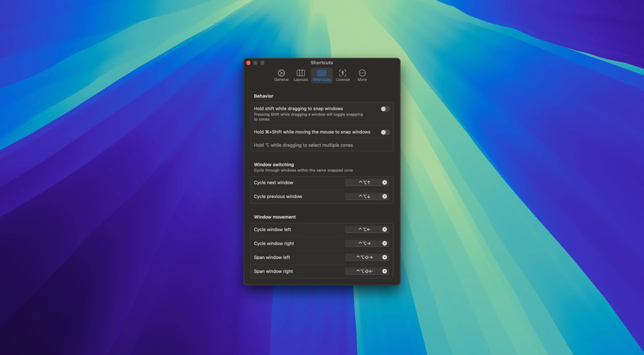Open the License tab
644x355 pixels.
[x=343, y=76]
